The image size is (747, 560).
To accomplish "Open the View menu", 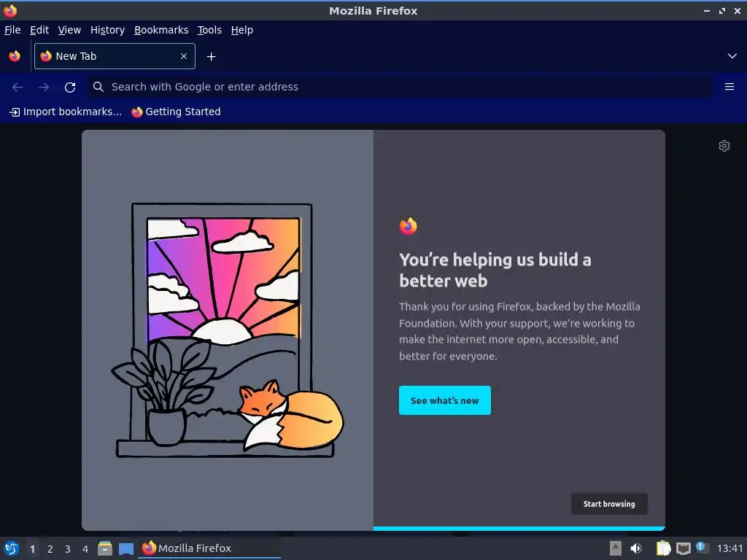I will (x=69, y=30).
